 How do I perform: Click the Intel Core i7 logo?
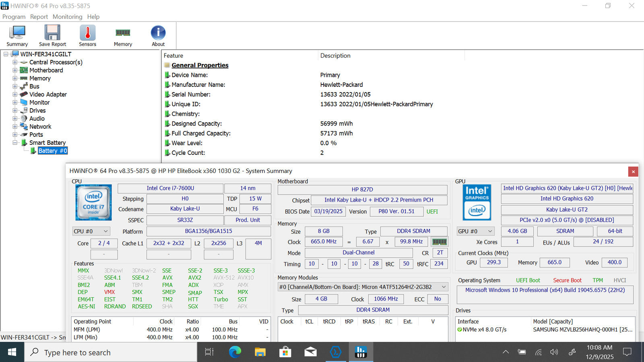93,202
